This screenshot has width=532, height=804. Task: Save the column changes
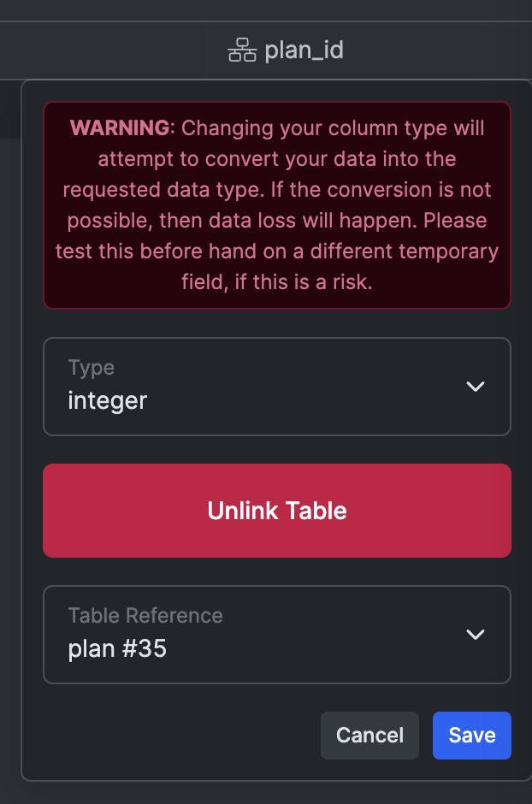472,736
